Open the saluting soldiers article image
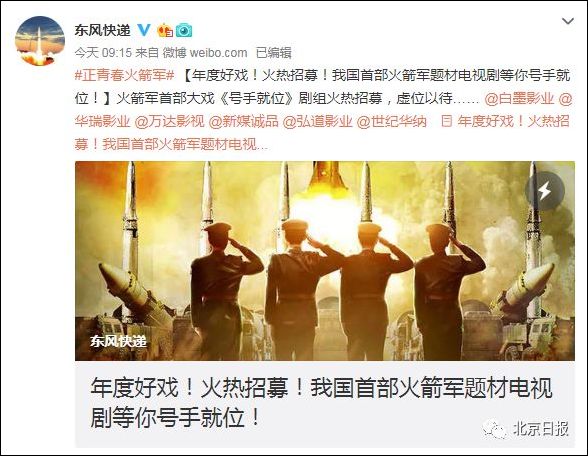The width and height of the screenshot is (588, 456). [x=325, y=261]
